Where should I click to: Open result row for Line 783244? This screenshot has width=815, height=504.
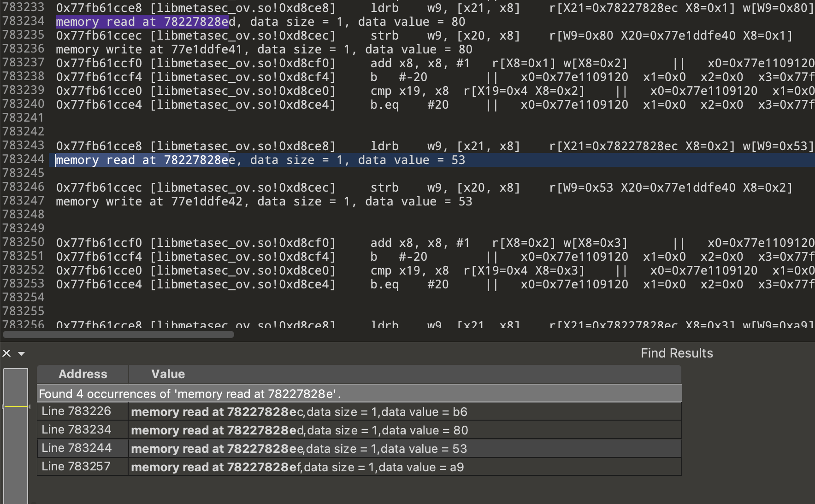[77, 448]
